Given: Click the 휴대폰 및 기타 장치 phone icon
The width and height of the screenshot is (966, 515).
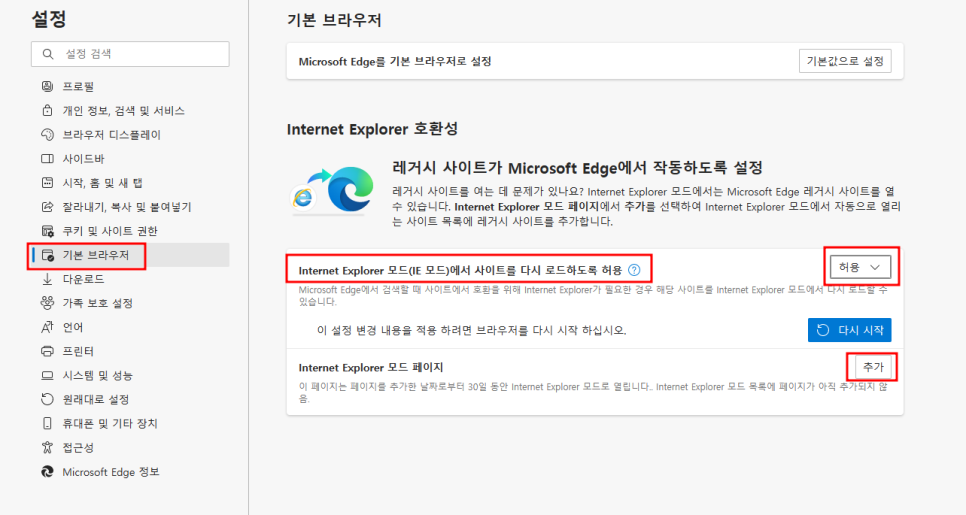Looking at the screenshot, I should [x=47, y=423].
